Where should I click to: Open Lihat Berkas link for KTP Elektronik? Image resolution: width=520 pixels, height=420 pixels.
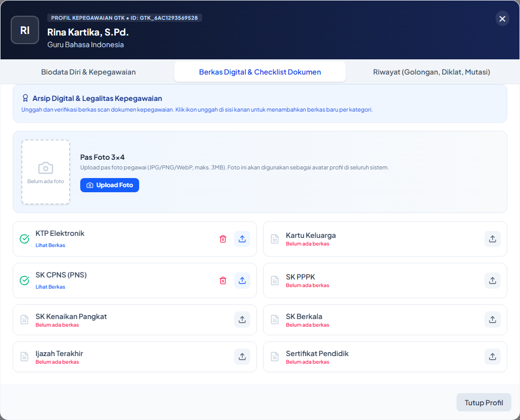click(50, 245)
